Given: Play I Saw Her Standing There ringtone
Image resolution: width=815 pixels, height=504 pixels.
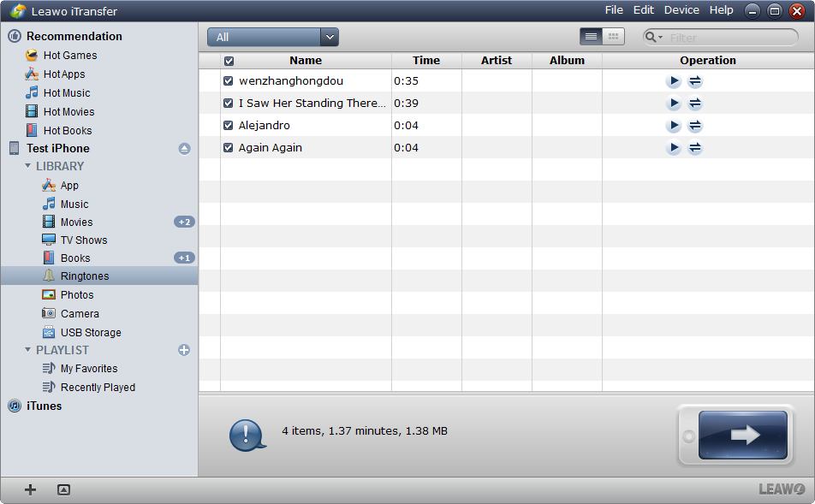Looking at the screenshot, I should pyautogui.click(x=674, y=104).
